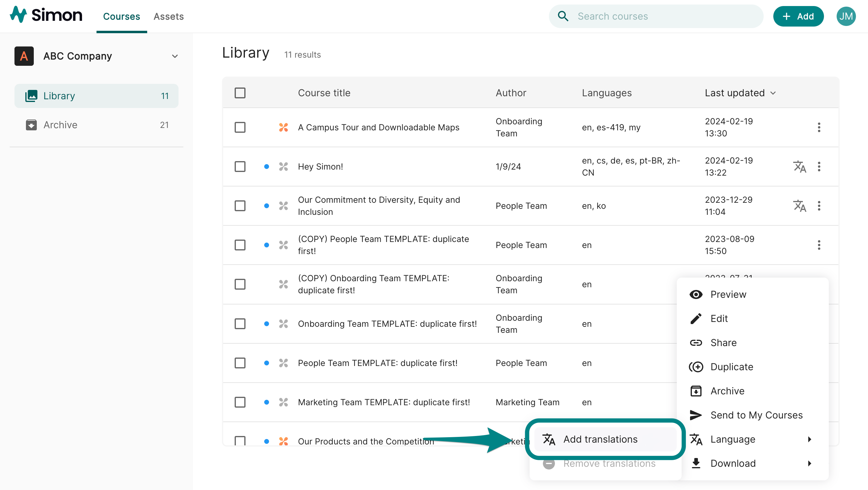Select Share from the context menu
Screen dimensions: 868x490
click(x=752, y=343)
